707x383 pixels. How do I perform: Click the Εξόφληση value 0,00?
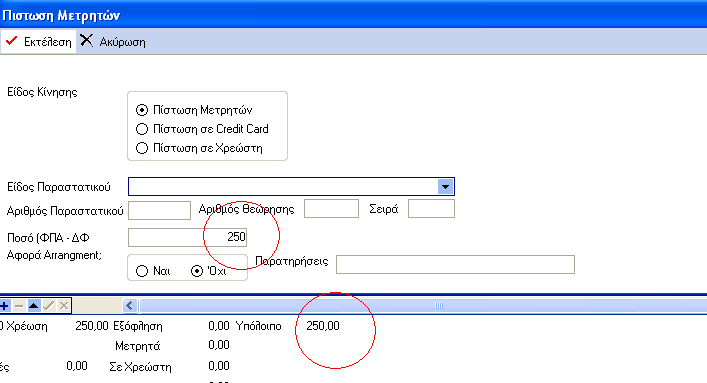(219, 326)
